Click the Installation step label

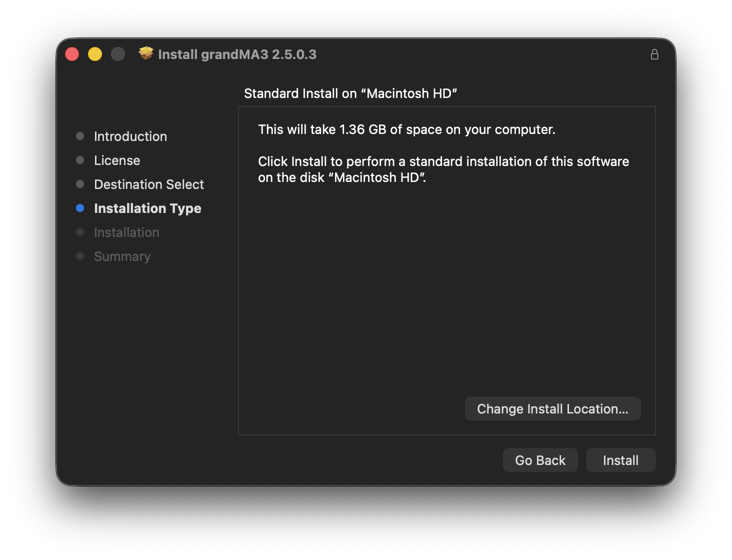(x=126, y=232)
